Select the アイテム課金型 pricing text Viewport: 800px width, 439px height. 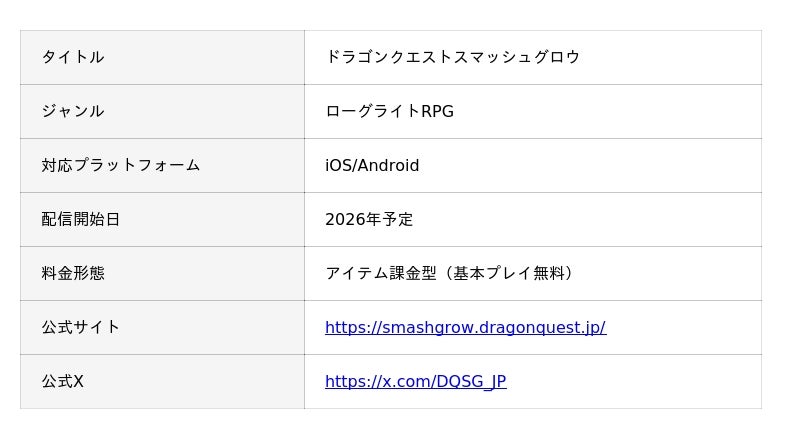[381, 273]
